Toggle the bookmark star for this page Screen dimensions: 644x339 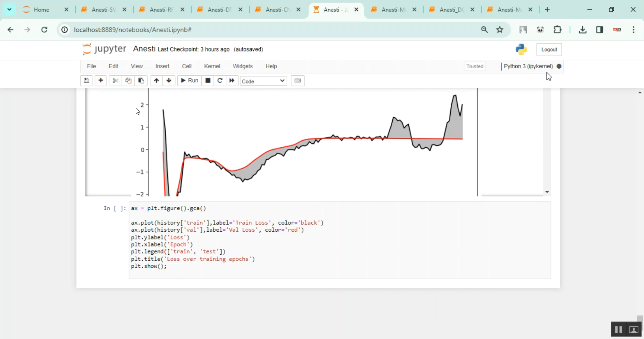500,30
